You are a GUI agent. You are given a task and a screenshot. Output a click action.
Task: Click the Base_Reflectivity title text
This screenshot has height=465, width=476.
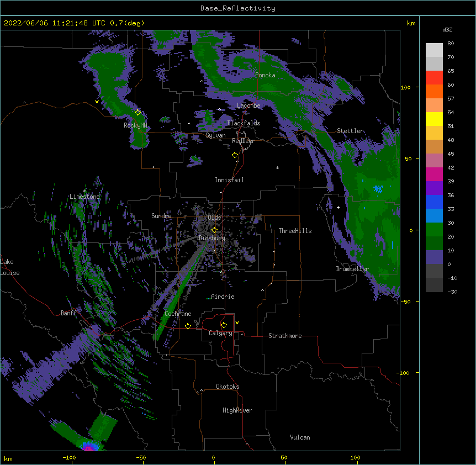point(238,8)
